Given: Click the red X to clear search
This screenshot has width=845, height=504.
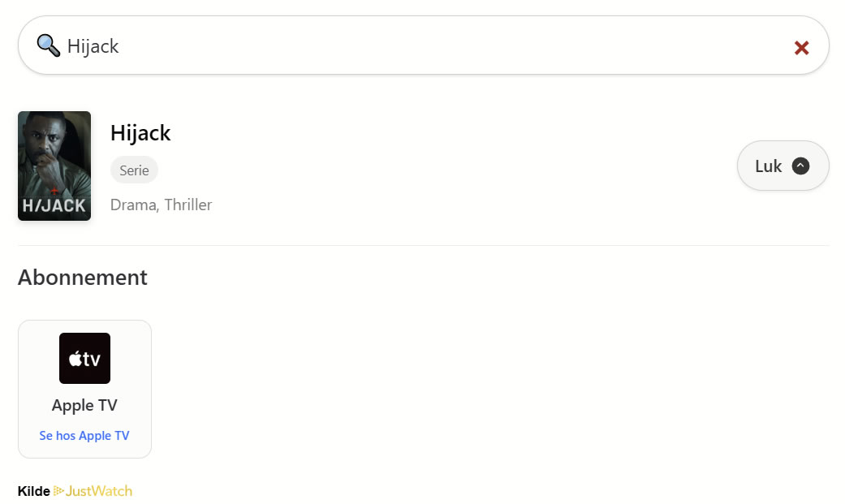Looking at the screenshot, I should coord(801,47).
